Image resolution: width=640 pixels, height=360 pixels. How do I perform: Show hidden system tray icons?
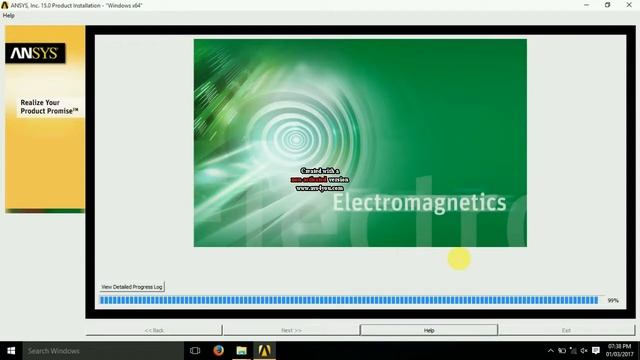click(551, 351)
